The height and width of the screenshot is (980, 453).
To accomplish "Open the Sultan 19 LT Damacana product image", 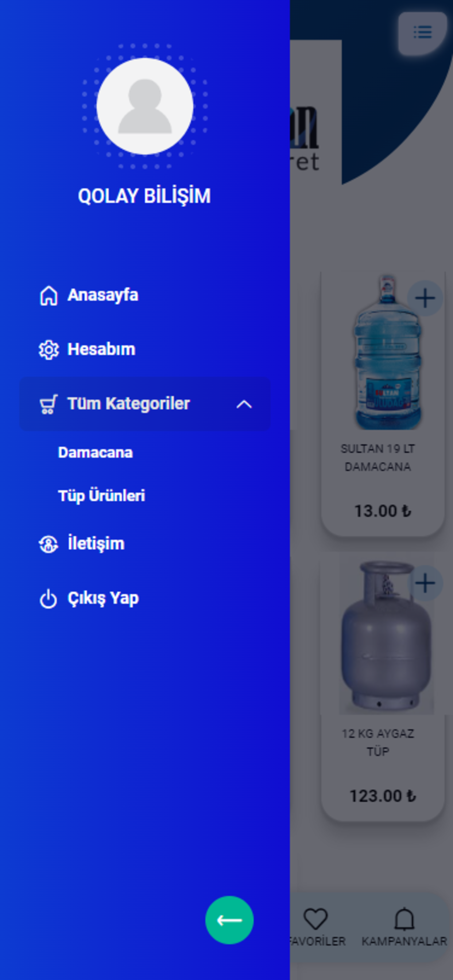I will (x=387, y=352).
